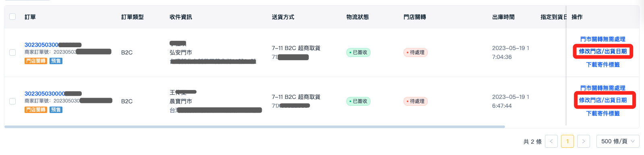This screenshot has height=155, width=644.
Task: Select page 1 in pagination
Action: 567,141
